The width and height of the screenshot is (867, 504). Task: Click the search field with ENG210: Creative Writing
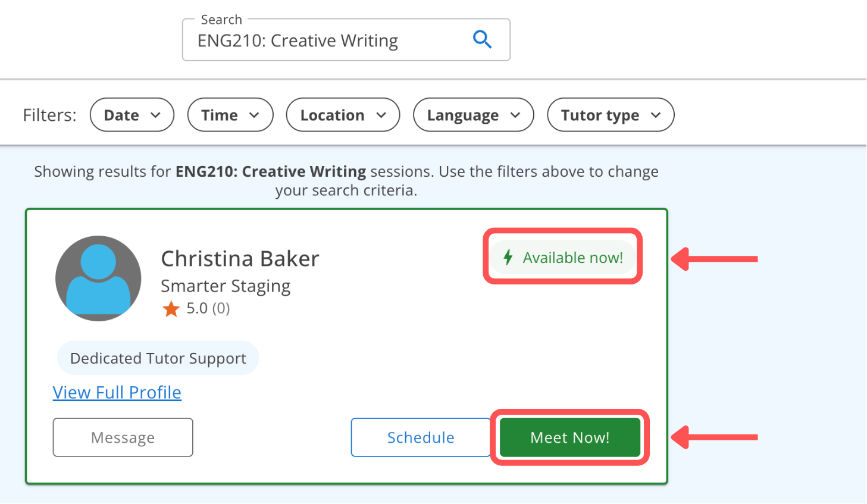tap(346, 40)
